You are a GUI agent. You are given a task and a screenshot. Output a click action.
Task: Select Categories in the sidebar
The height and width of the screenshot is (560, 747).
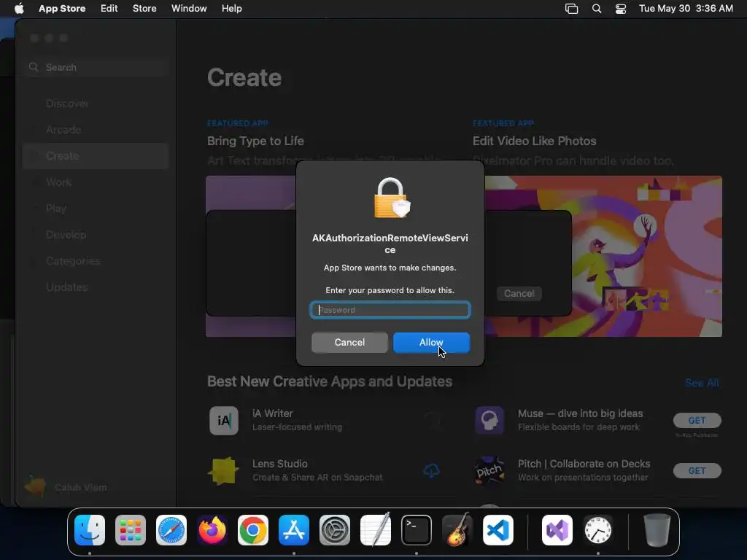tap(96, 260)
